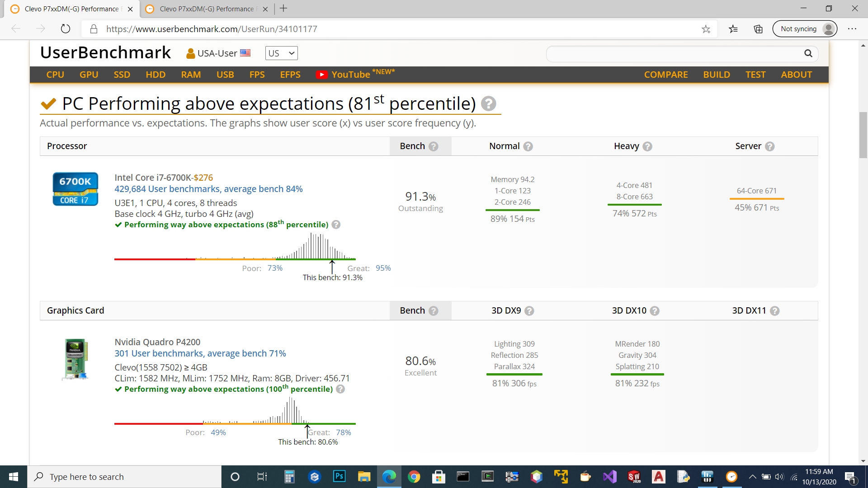The image size is (868, 488).
Task: Click the Not syncing profile button
Action: (x=805, y=29)
